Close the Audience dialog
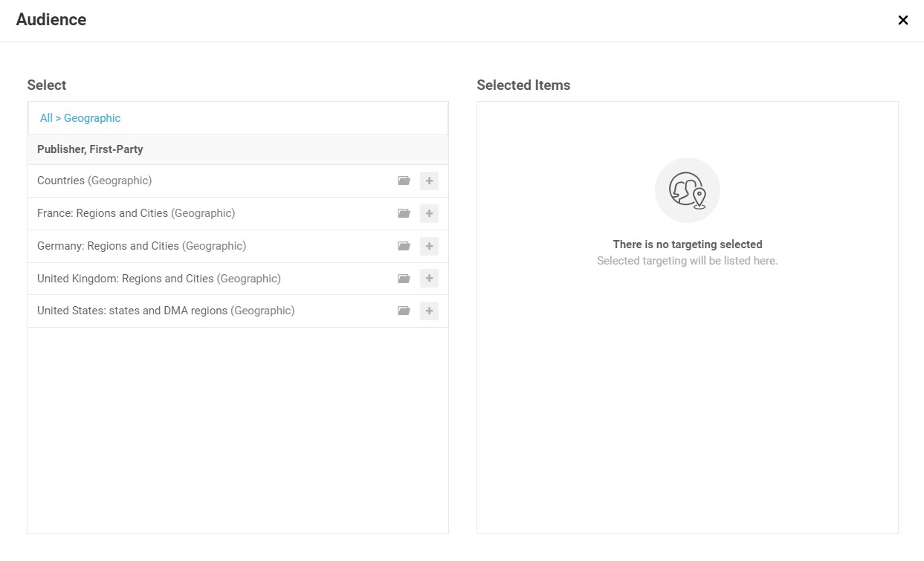 pyautogui.click(x=902, y=20)
